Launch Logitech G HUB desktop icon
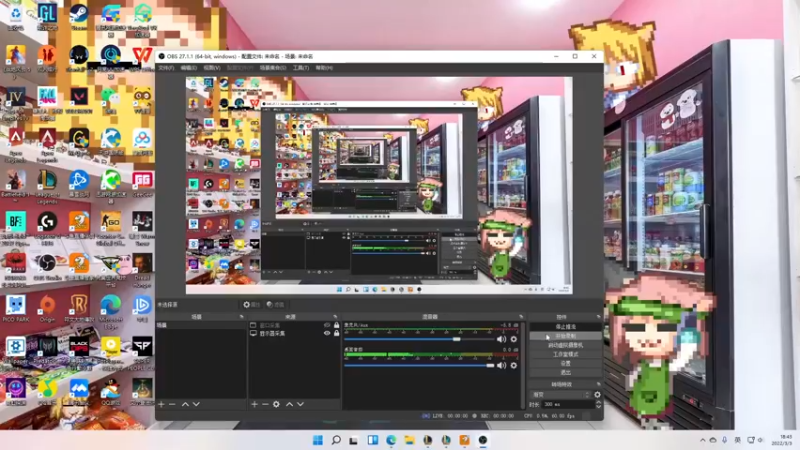This screenshot has width=800, height=450. pos(47,226)
